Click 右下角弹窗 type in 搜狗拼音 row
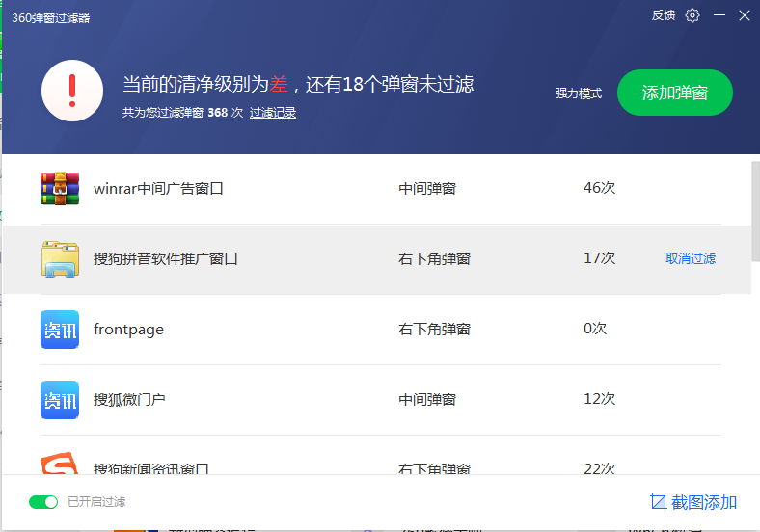Screen dimensions: 760x532 coord(434,258)
